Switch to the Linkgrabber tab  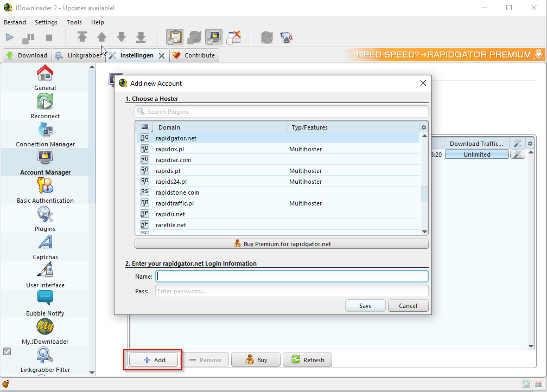[79, 55]
